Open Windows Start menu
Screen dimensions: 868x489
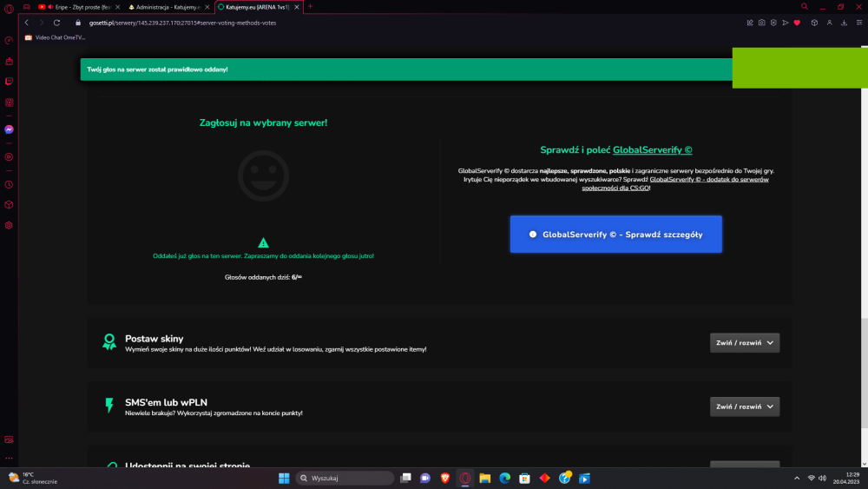284,478
